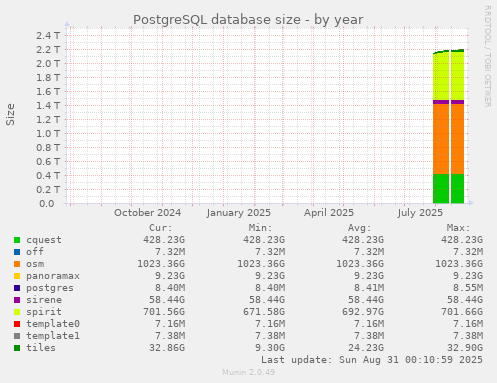Click the template1 gray legend swatch

17,336
